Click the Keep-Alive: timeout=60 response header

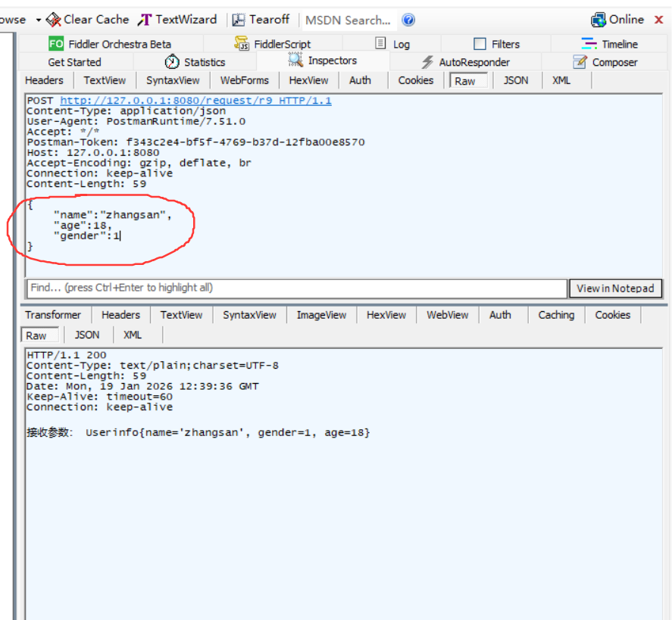99,397
